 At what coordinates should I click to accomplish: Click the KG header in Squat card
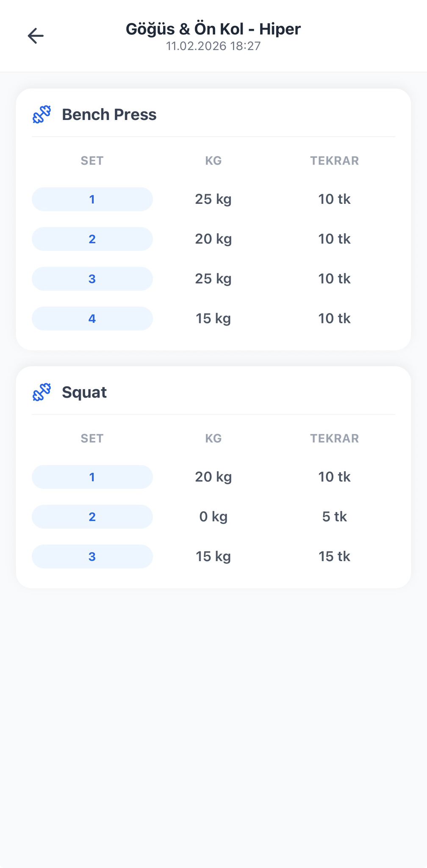(213, 438)
